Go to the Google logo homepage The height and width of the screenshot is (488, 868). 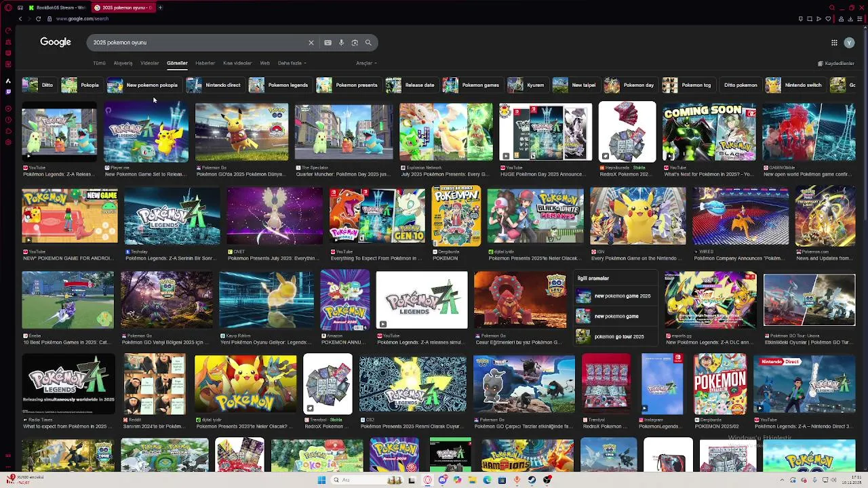pos(56,42)
